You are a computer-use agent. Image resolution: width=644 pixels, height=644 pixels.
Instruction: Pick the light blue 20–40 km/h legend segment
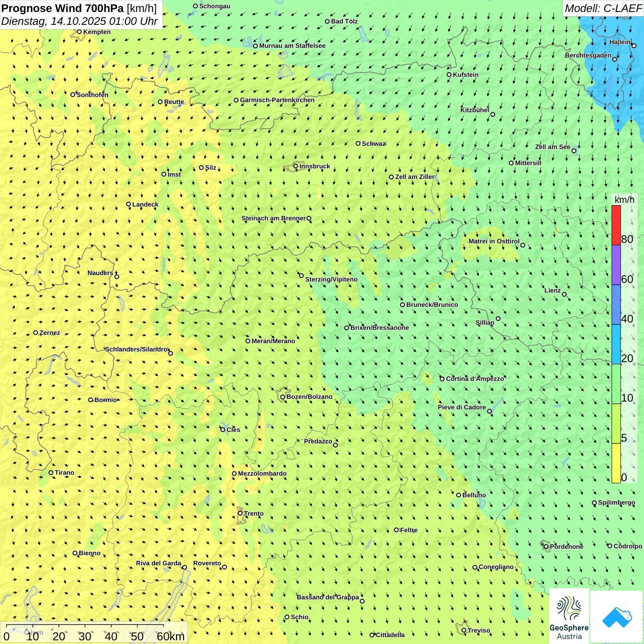[616, 345]
